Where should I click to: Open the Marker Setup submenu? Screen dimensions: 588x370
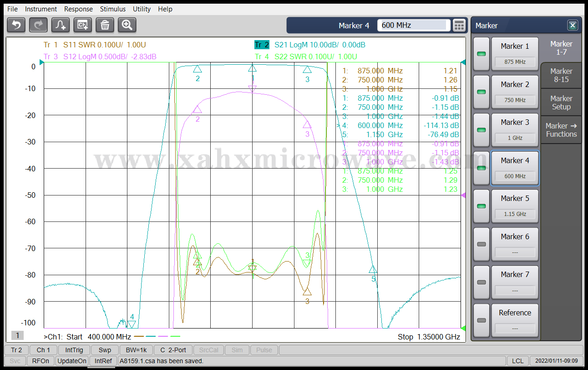point(561,103)
